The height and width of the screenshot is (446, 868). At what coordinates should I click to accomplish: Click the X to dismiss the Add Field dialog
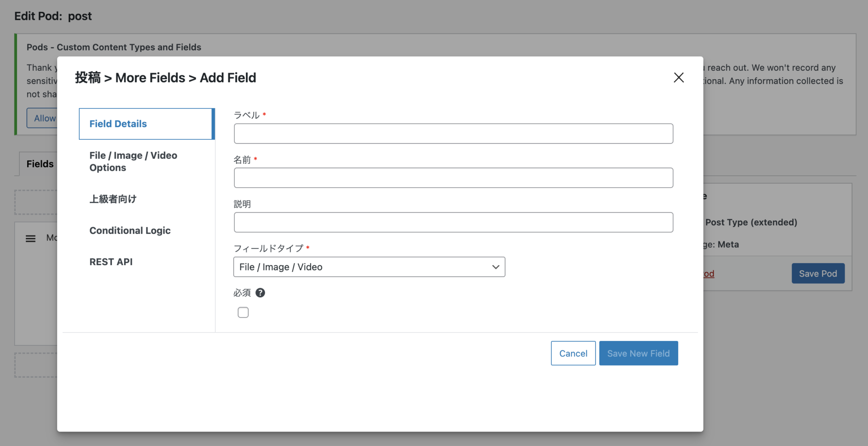pos(678,78)
